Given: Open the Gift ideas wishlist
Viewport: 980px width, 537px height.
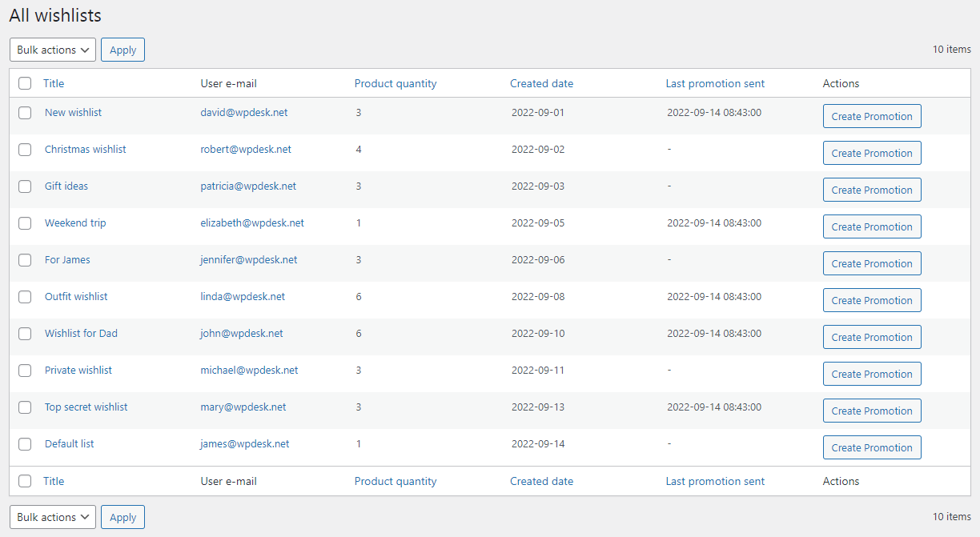Looking at the screenshot, I should pyautogui.click(x=66, y=186).
